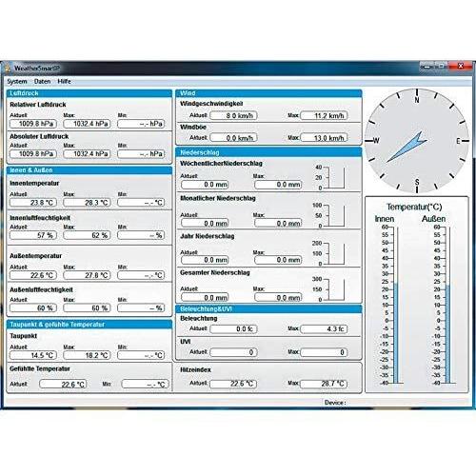Click the Innen & Außen section header
The height and width of the screenshot is (476, 476).
(x=89, y=170)
